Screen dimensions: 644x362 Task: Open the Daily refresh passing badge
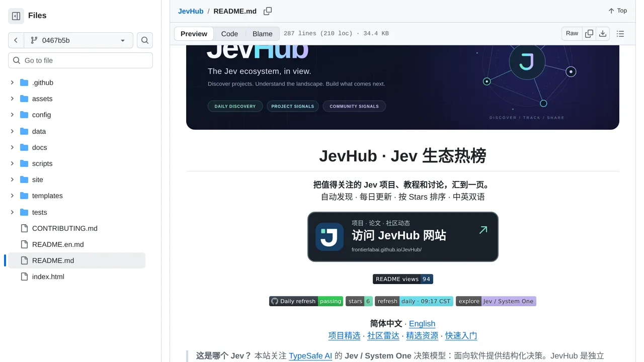306,301
